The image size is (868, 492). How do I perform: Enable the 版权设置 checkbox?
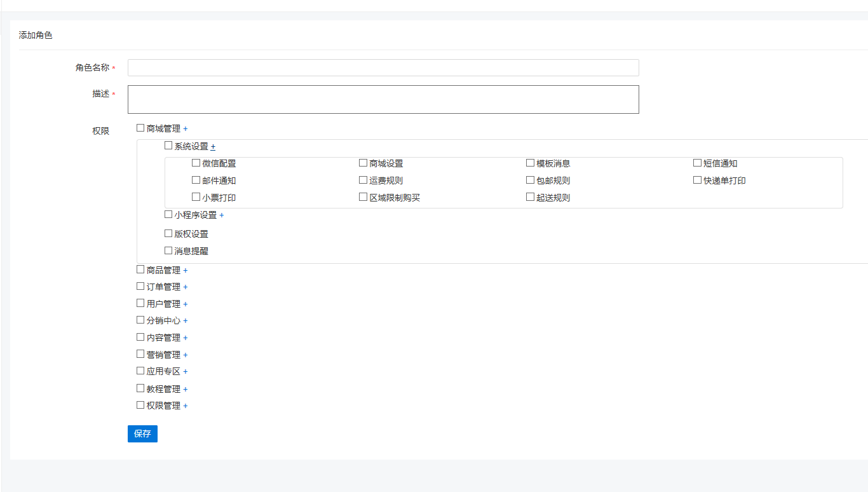[168, 234]
